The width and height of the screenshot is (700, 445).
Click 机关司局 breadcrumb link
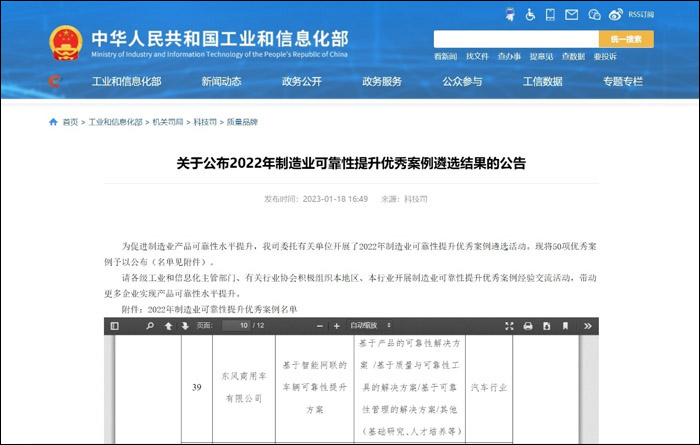tap(168, 122)
